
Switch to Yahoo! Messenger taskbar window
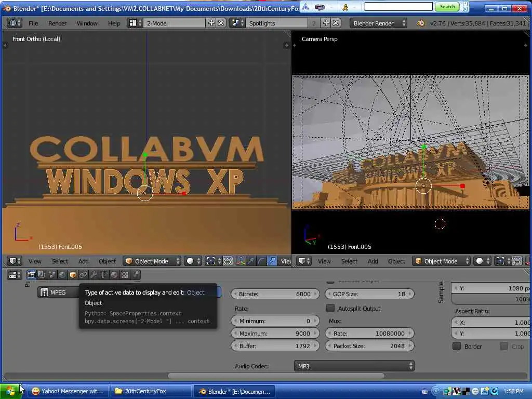click(68, 391)
